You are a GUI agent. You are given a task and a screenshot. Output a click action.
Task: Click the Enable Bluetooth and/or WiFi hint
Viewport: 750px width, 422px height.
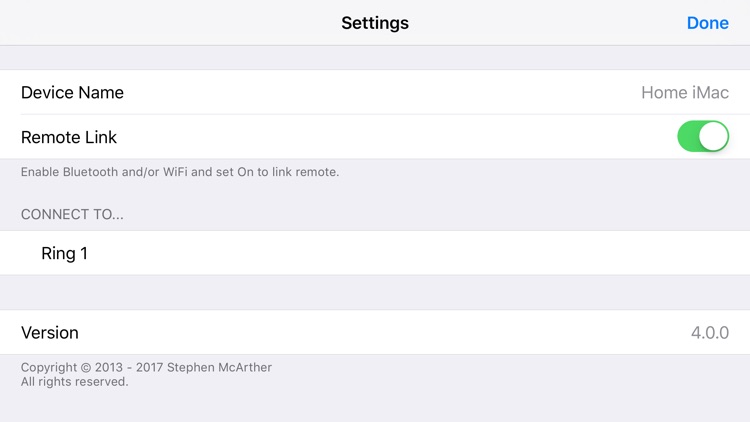pyautogui.click(x=180, y=172)
